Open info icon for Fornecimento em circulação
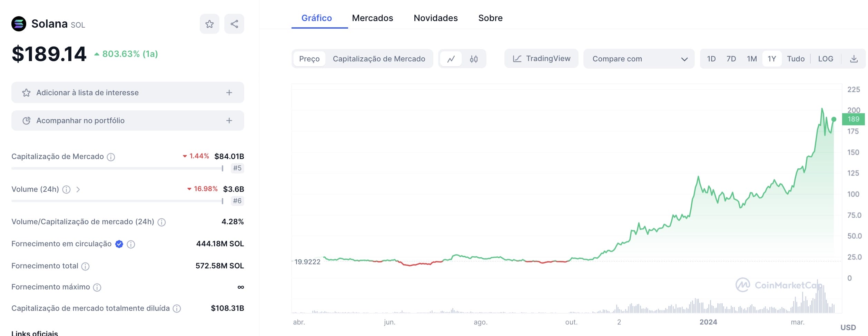868x336 pixels. [131, 244]
